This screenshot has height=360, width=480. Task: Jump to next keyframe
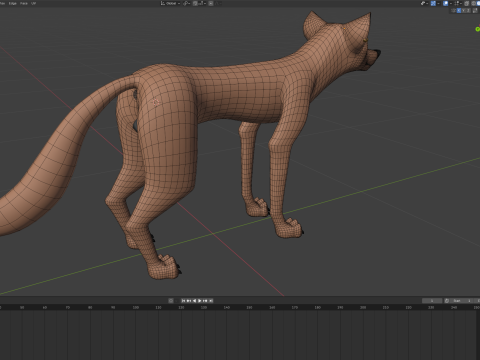pyautogui.click(x=205, y=301)
